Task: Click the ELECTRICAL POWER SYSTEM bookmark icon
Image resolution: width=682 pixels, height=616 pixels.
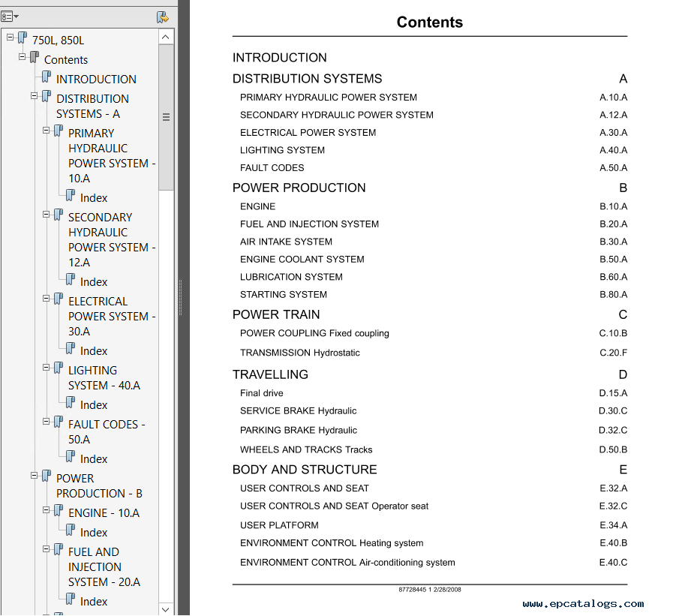Action: pyautogui.click(x=59, y=300)
